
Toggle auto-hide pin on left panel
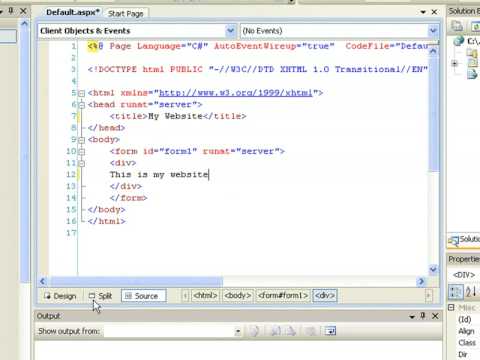pyautogui.click(x=11, y=11)
